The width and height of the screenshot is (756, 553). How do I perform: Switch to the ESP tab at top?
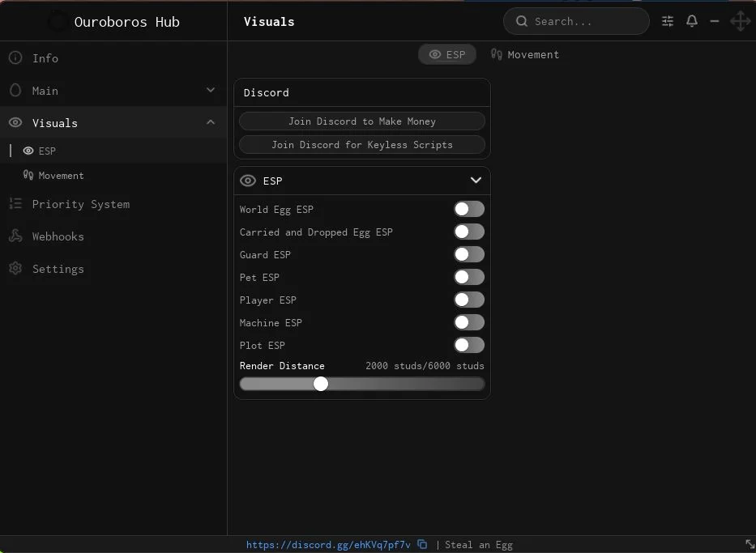pyautogui.click(x=447, y=54)
